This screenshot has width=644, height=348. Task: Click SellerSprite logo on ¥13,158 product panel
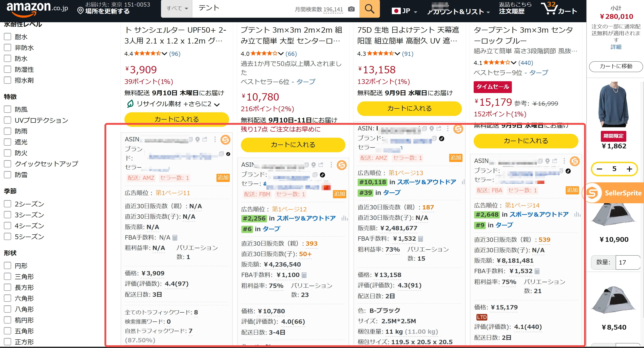458,129
